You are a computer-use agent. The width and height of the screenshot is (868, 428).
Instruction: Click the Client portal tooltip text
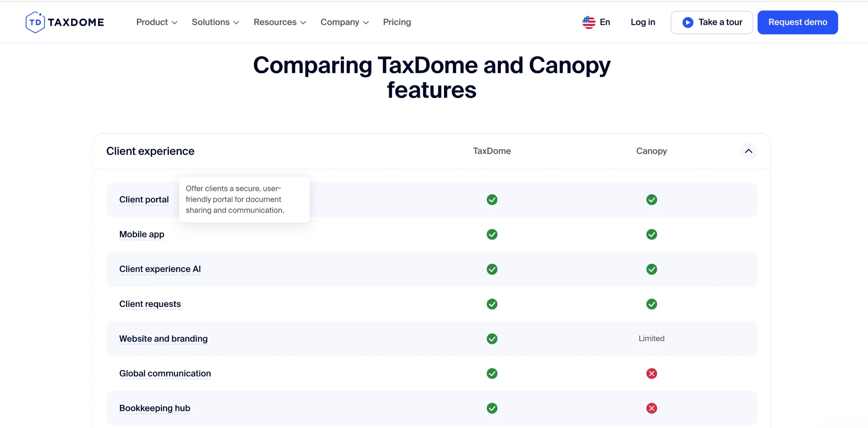click(x=235, y=199)
